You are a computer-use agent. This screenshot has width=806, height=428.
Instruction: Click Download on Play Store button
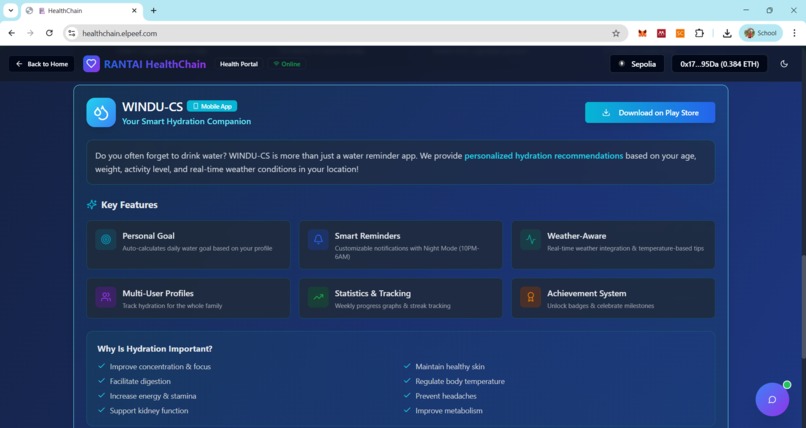[x=650, y=113]
